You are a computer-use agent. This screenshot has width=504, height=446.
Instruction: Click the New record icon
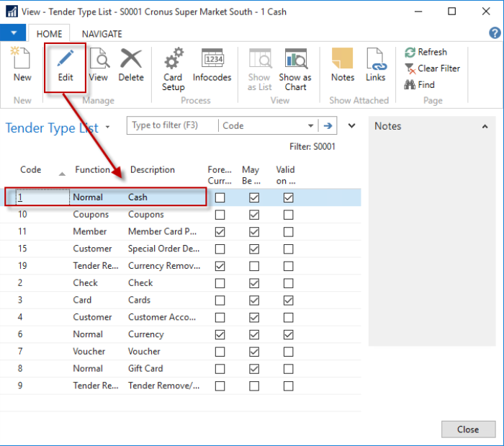tap(22, 66)
